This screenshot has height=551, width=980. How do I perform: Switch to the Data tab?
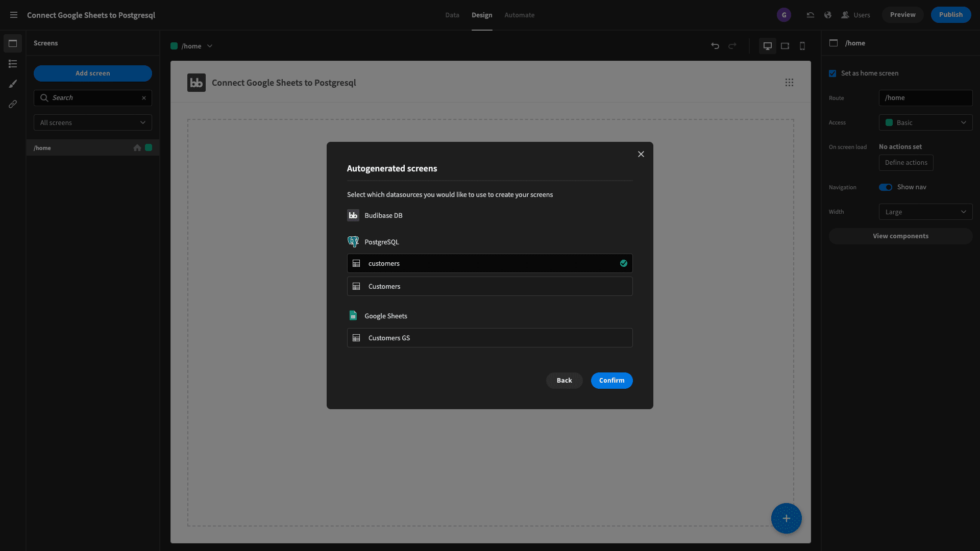(x=452, y=15)
